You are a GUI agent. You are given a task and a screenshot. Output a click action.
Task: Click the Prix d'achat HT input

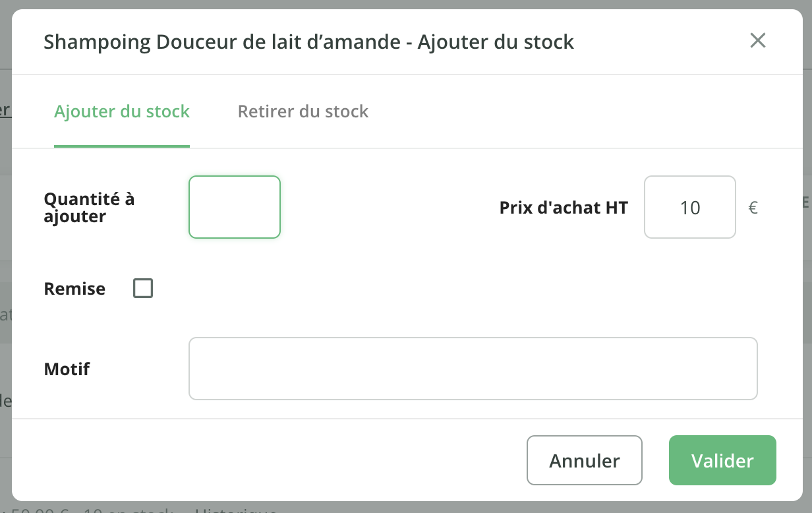pos(689,207)
